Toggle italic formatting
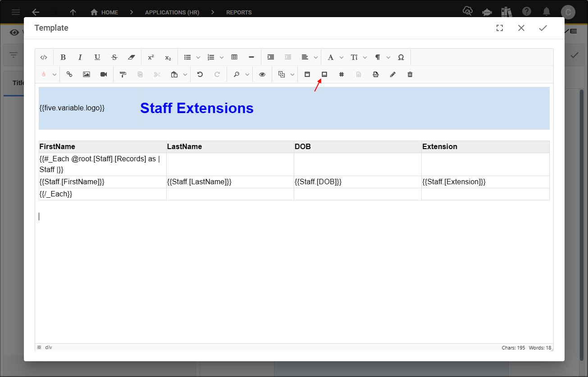The height and width of the screenshot is (377, 588). coord(80,57)
